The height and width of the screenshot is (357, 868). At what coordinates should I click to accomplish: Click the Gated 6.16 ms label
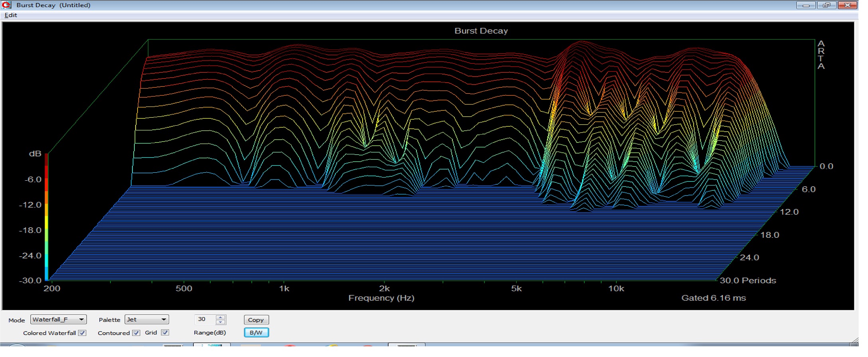pyautogui.click(x=713, y=298)
